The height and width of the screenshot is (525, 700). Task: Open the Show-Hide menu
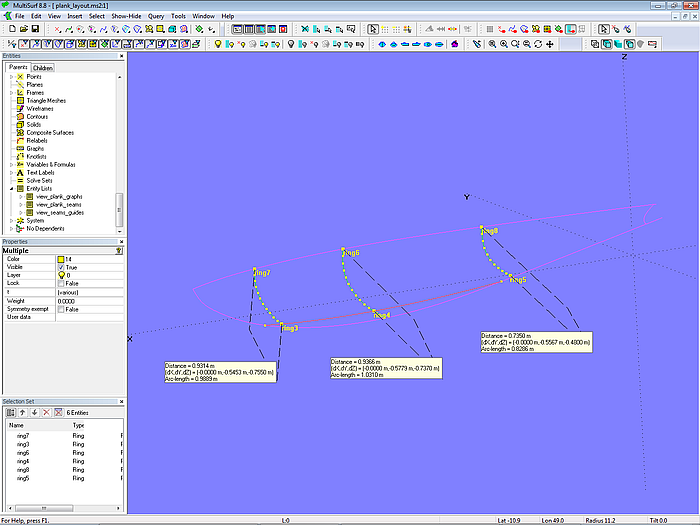pyautogui.click(x=126, y=17)
